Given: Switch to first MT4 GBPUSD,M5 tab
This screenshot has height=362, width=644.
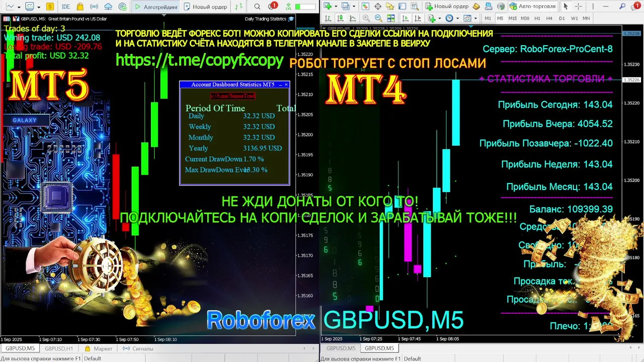Looking at the screenshot, I should [341, 348].
